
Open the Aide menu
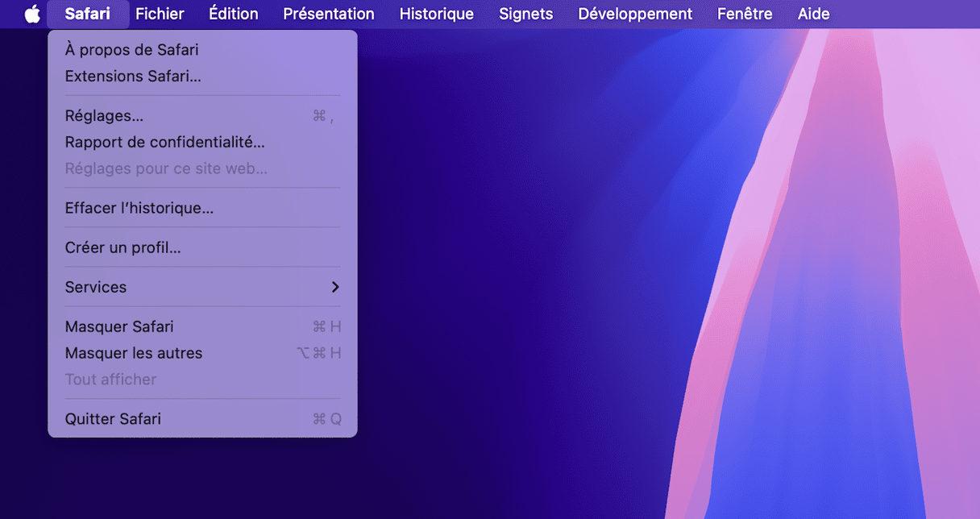pos(813,14)
